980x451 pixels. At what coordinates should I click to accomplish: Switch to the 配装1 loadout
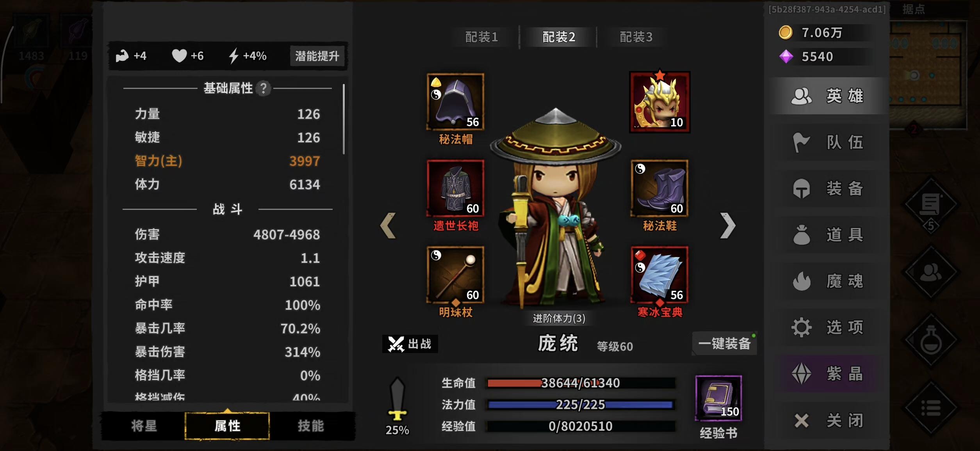(481, 37)
